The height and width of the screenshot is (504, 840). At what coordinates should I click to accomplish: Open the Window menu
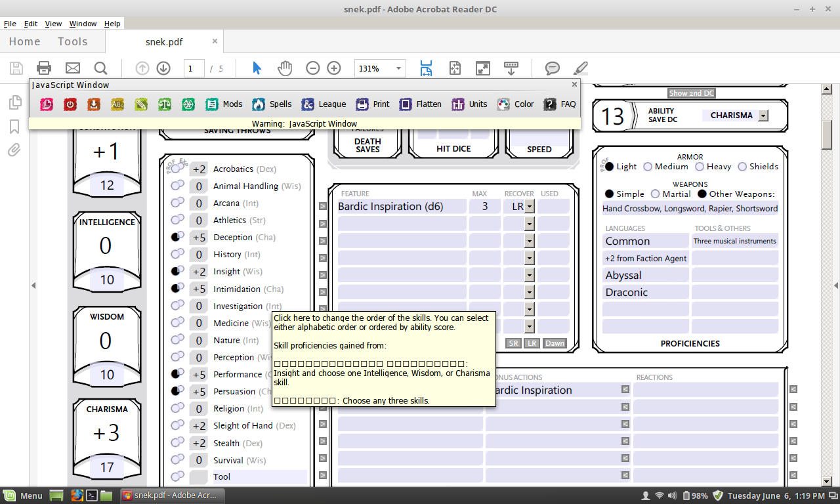pos(83,24)
